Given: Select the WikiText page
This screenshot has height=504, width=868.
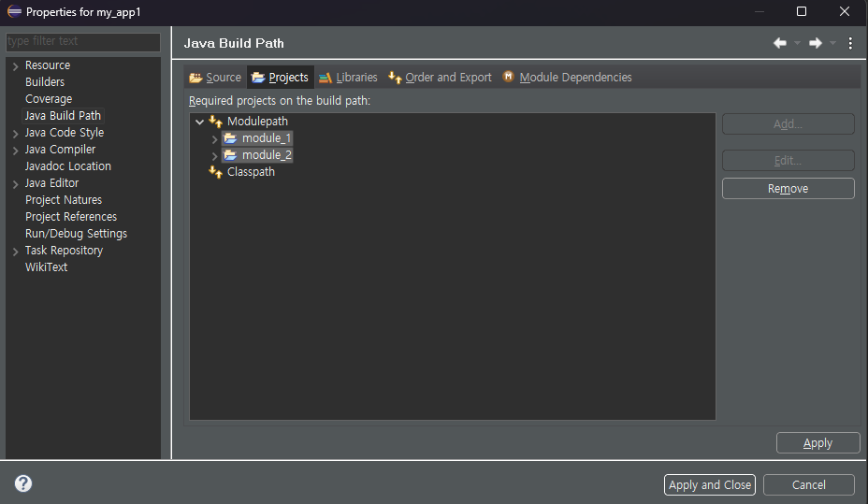Looking at the screenshot, I should pyautogui.click(x=47, y=267).
